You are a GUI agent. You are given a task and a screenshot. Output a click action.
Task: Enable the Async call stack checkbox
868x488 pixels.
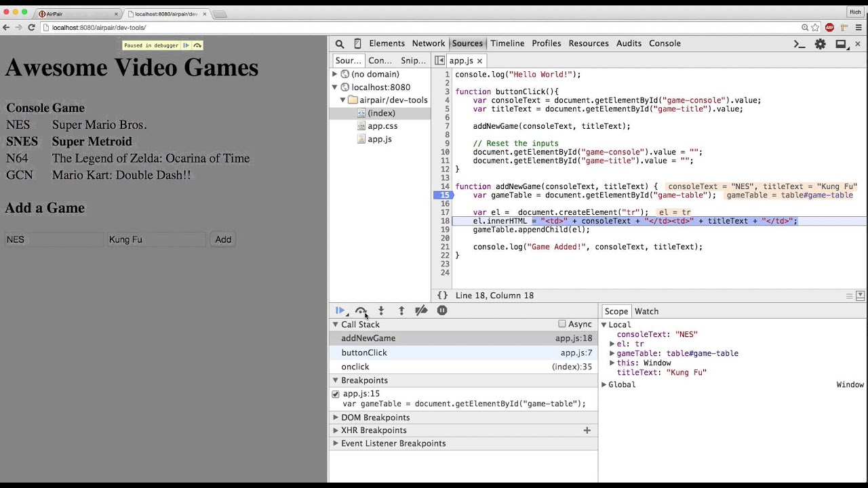click(x=562, y=324)
